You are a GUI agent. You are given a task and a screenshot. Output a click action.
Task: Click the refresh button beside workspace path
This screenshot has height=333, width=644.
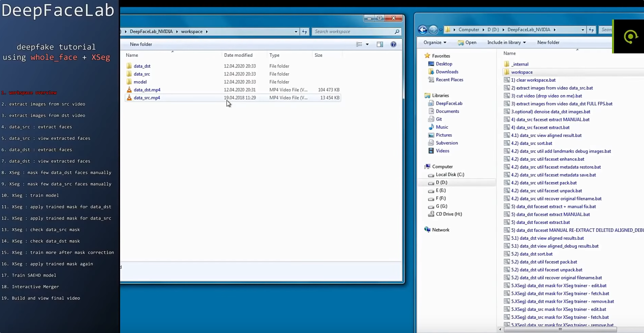(304, 32)
